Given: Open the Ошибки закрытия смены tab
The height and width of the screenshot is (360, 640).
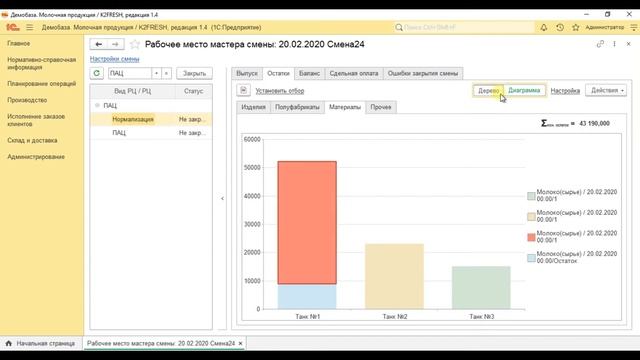Looking at the screenshot, I should coord(423,73).
